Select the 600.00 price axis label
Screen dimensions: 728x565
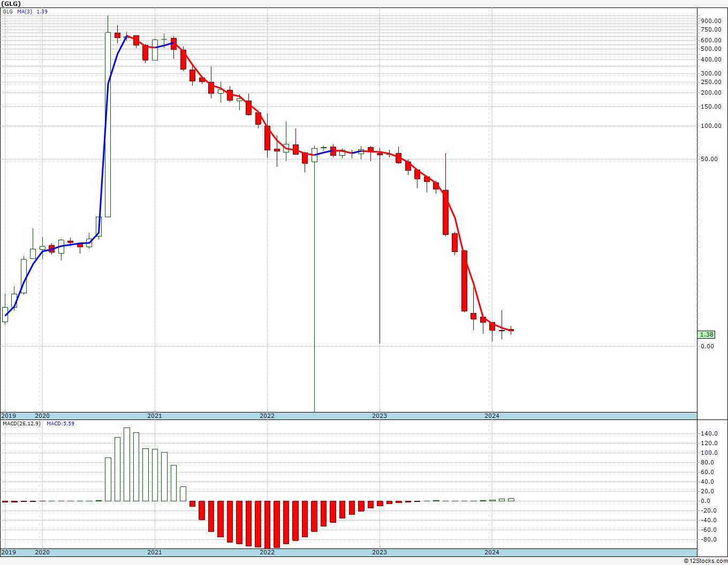[x=710, y=40]
